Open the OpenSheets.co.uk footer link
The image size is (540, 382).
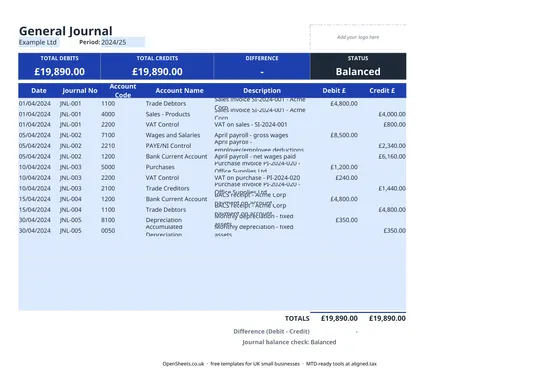point(183,364)
